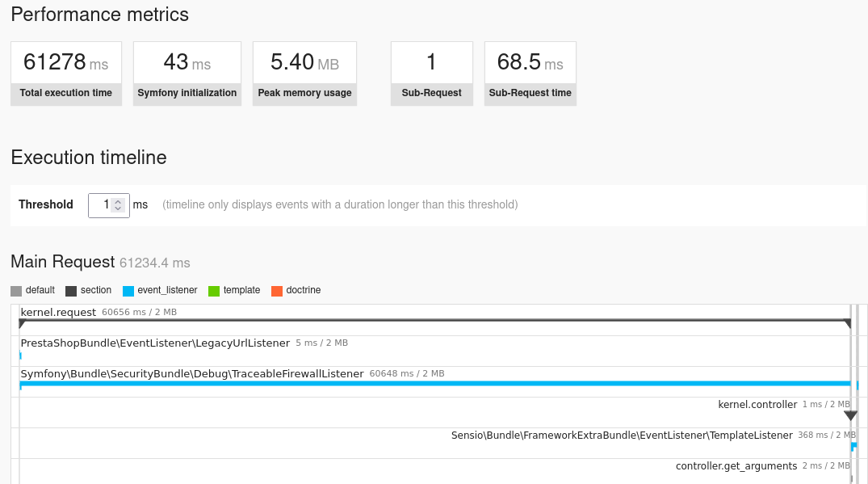Viewport: 868px width, 484px height.
Task: Click the LegacyUrlListener timeline label
Action: coord(155,343)
